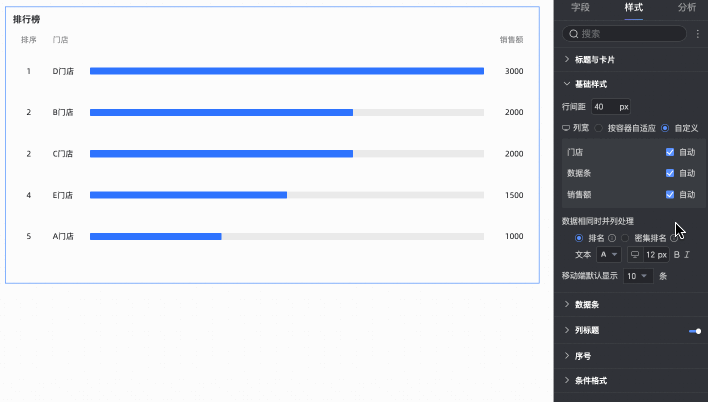Expand the 条件格式 section

click(x=590, y=381)
